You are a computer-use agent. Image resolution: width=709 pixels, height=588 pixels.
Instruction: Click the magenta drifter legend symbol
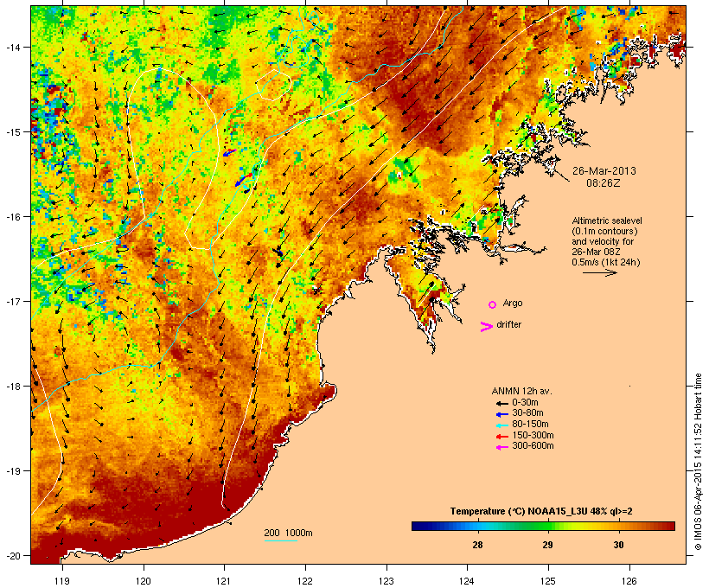click(x=486, y=327)
